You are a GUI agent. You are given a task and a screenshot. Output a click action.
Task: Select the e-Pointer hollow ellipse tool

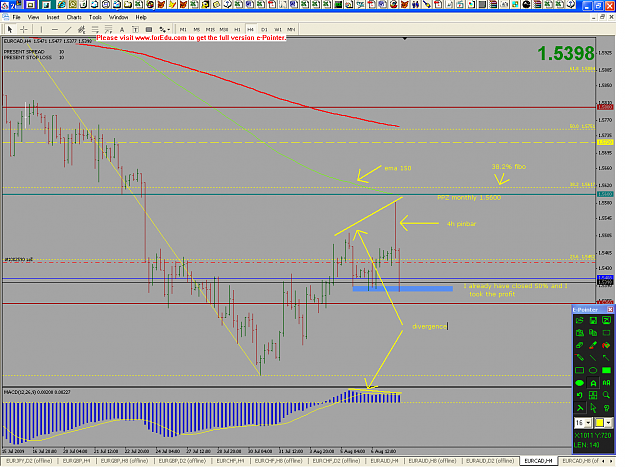tap(593, 370)
